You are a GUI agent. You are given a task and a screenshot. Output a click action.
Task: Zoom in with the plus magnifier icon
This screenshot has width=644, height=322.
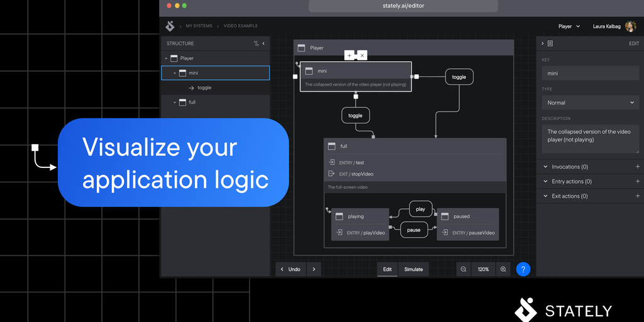point(503,269)
